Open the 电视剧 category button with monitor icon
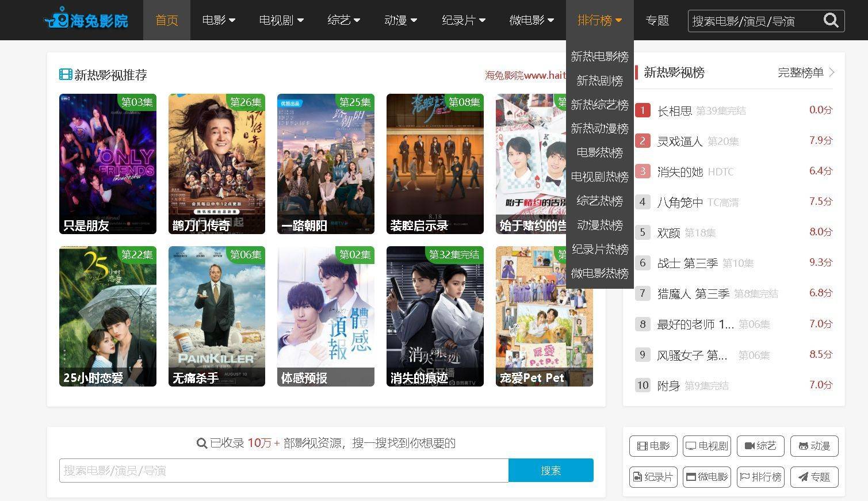 pos(707,446)
